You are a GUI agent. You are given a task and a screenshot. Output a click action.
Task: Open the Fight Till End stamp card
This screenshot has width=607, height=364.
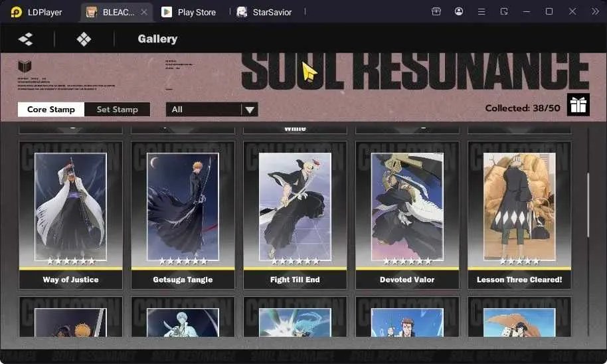tap(295, 215)
